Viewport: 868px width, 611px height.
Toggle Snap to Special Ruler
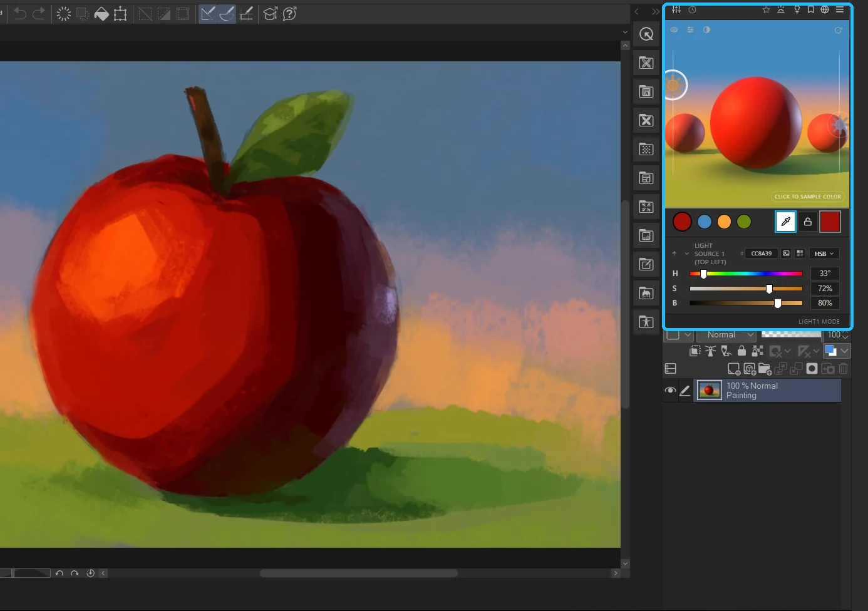(x=227, y=14)
